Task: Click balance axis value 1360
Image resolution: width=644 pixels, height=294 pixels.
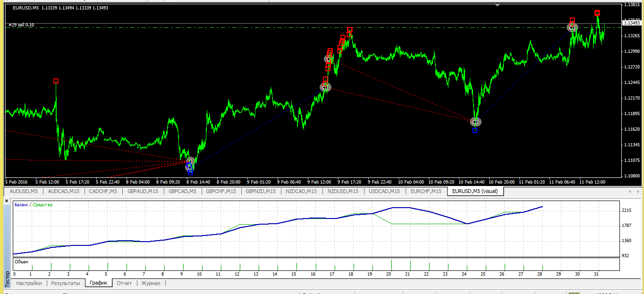Action: [x=627, y=240]
